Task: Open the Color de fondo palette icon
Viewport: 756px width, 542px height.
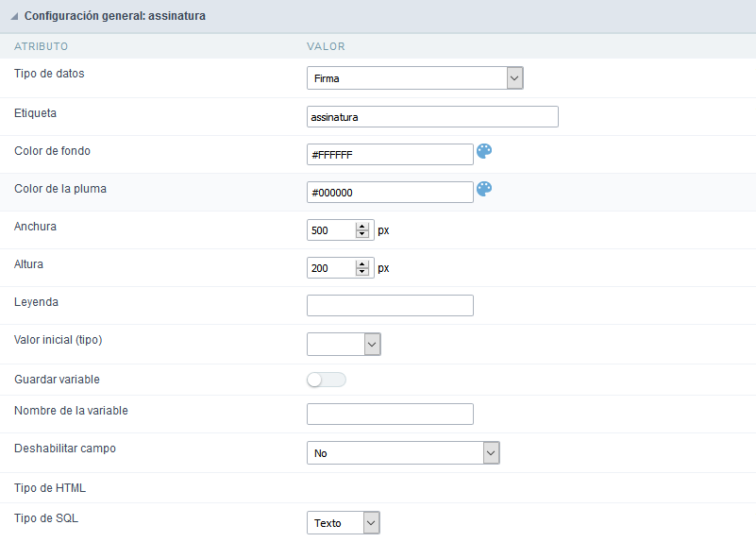Action: (x=484, y=151)
